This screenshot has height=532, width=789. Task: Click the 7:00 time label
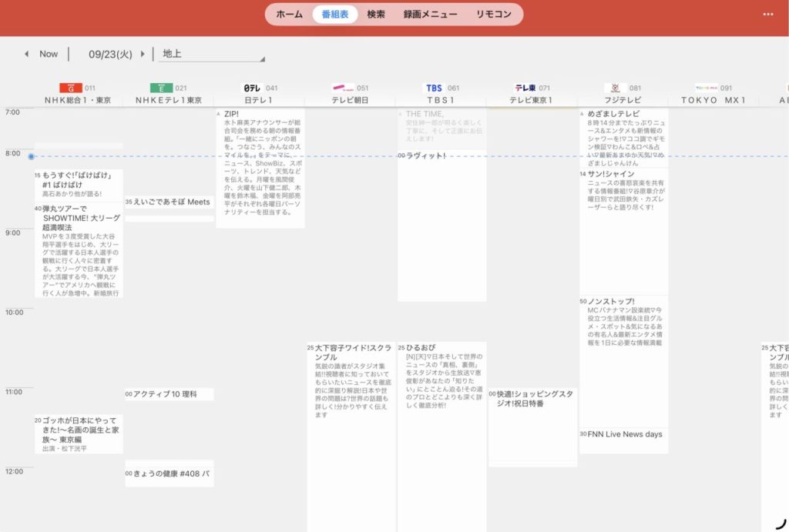(x=12, y=112)
